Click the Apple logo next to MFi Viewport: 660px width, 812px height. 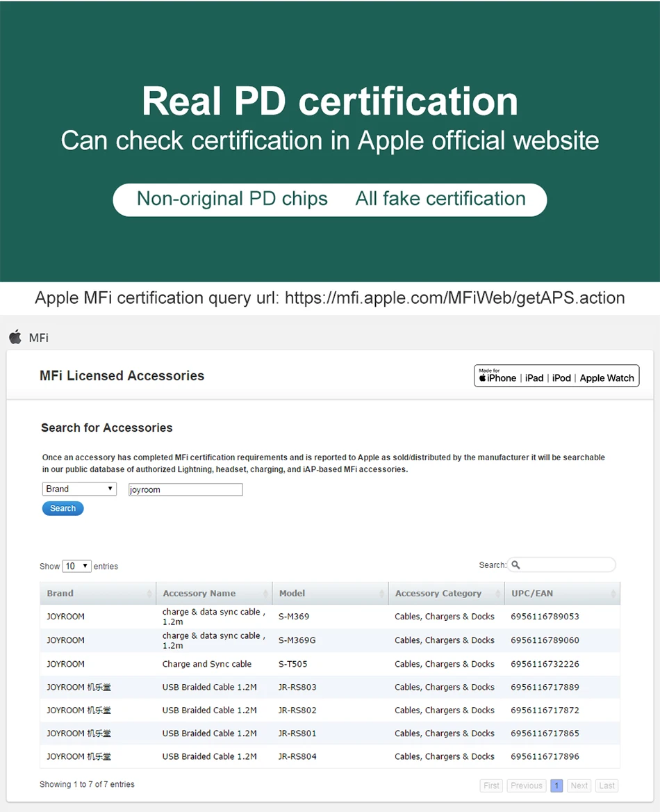tap(15, 337)
